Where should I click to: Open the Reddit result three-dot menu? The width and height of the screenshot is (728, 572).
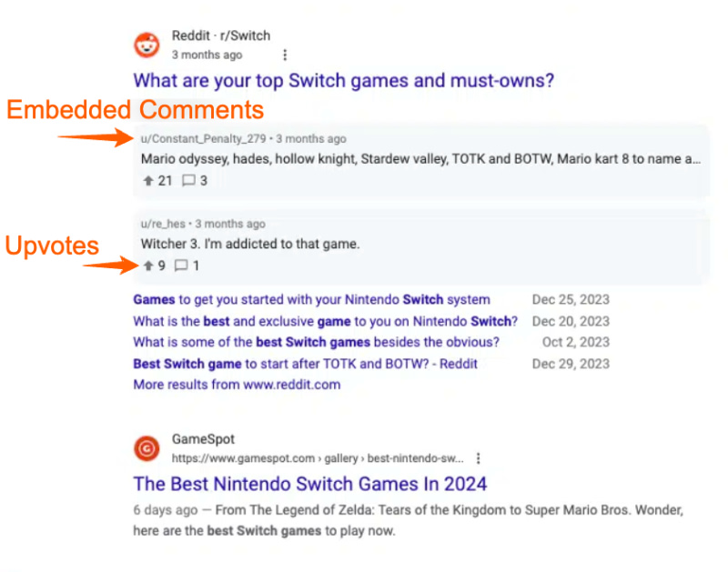point(285,55)
